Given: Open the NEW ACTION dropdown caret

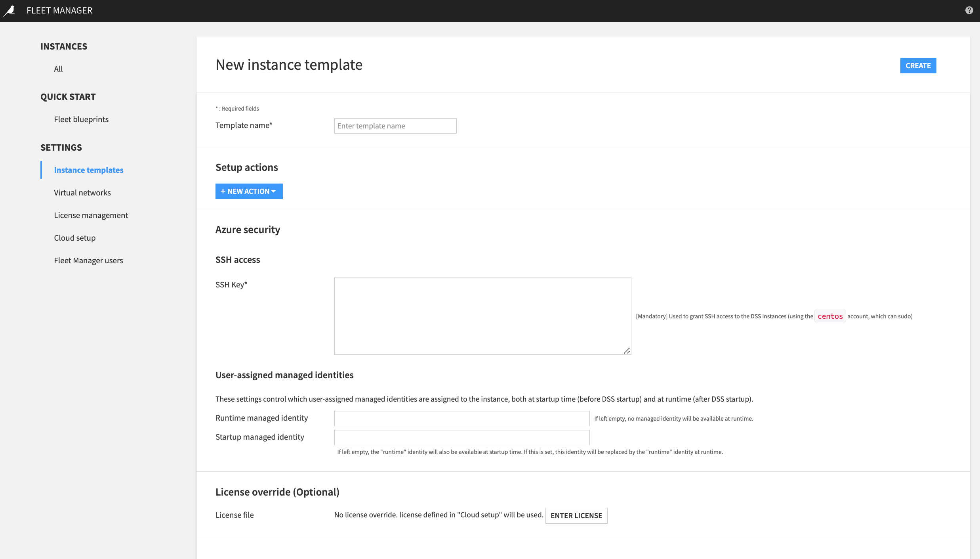Looking at the screenshot, I should (274, 191).
